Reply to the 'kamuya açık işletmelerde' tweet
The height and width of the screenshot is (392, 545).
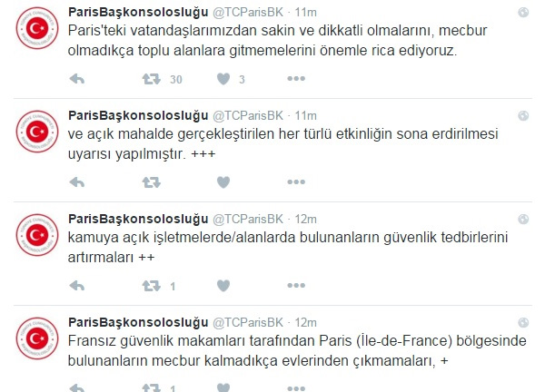(x=77, y=286)
